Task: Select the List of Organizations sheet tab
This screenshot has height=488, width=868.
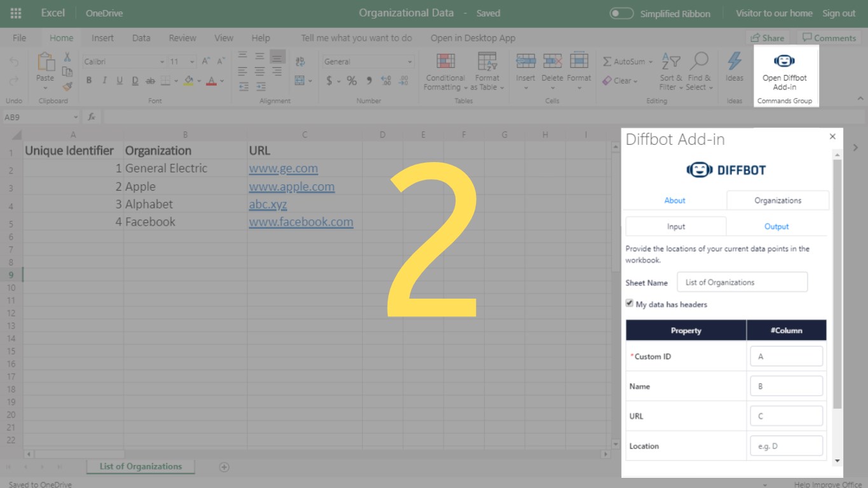Action: coord(140,467)
